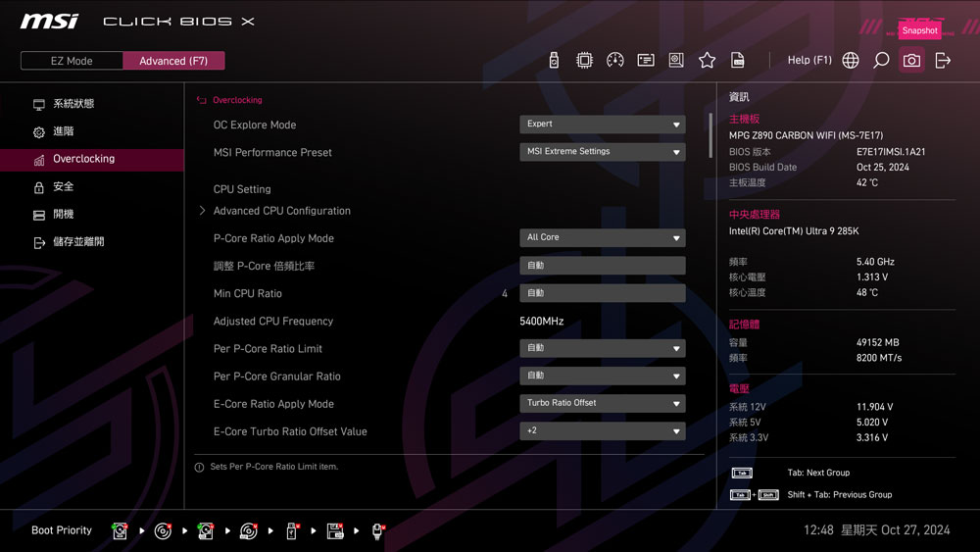980x552 pixels.
Task: Select first hard disk in Boot Priority
Action: (x=120, y=530)
